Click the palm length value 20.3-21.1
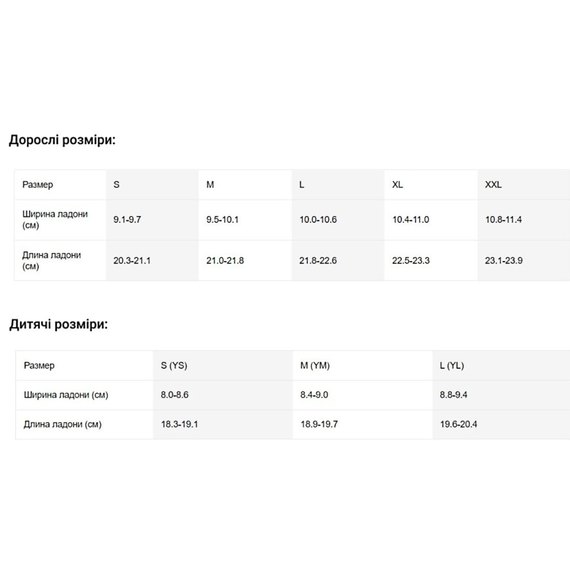 point(132,261)
